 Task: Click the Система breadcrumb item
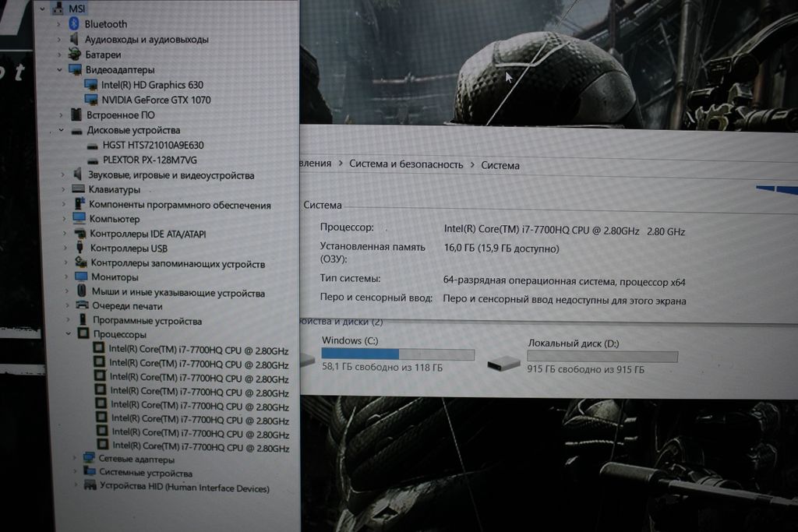[x=500, y=165]
